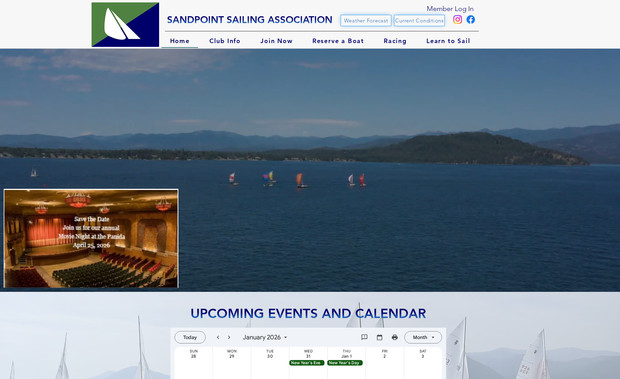Screen dimensions: 620x379
Task: Open the Month view dropdown
Action: (x=423, y=338)
